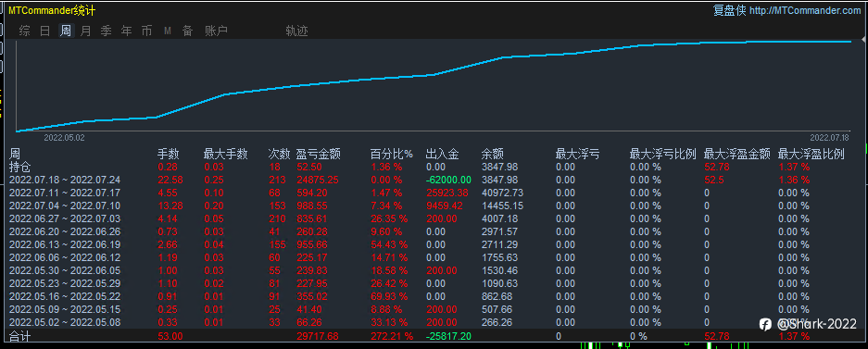Click the 29717.68 total profit cell

[317, 336]
